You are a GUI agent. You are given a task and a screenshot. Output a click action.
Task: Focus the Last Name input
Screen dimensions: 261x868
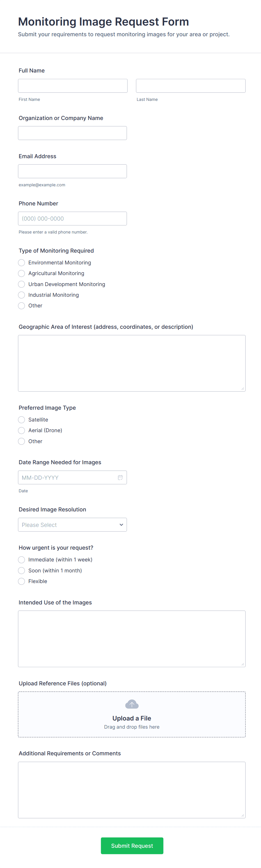point(190,86)
